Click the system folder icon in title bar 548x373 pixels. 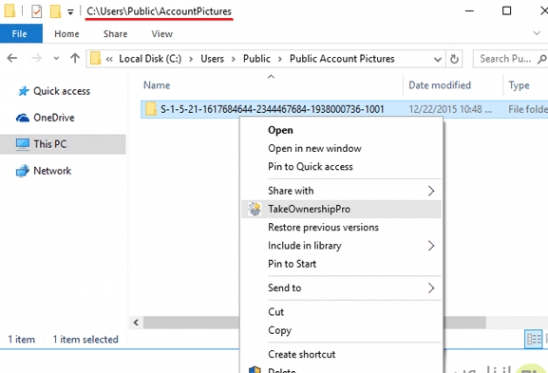pos(9,11)
